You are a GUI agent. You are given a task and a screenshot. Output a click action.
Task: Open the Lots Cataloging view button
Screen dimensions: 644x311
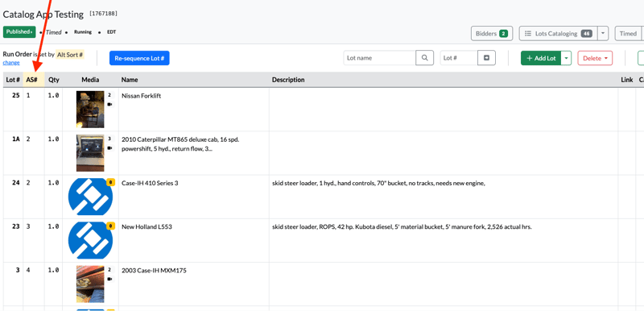pyautogui.click(x=559, y=34)
